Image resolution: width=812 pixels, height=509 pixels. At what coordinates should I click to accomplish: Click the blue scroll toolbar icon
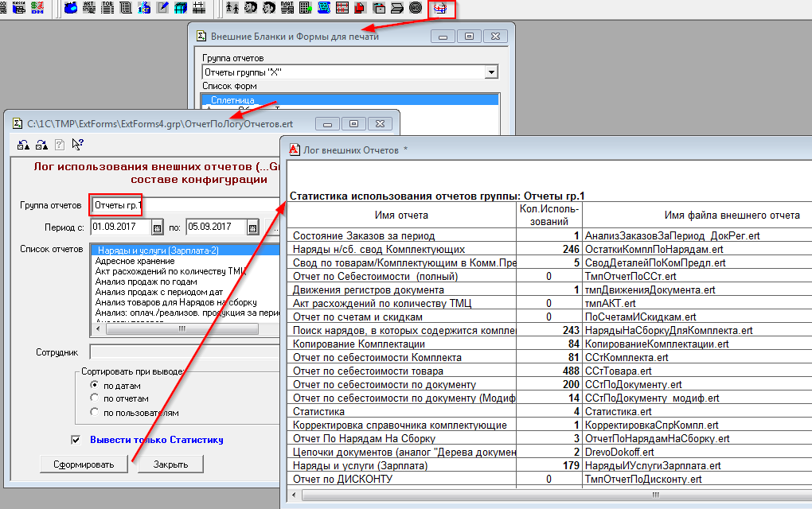click(324, 8)
